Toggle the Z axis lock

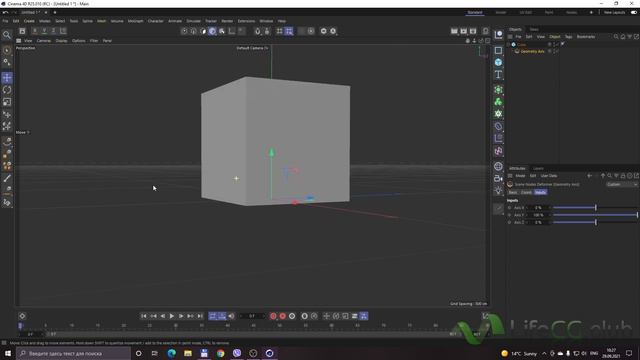[53, 31]
